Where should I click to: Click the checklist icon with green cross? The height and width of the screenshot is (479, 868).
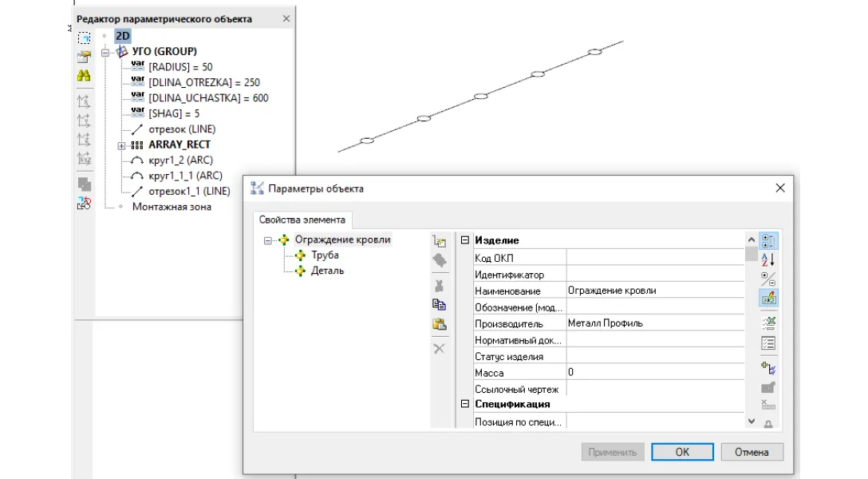coord(768,323)
